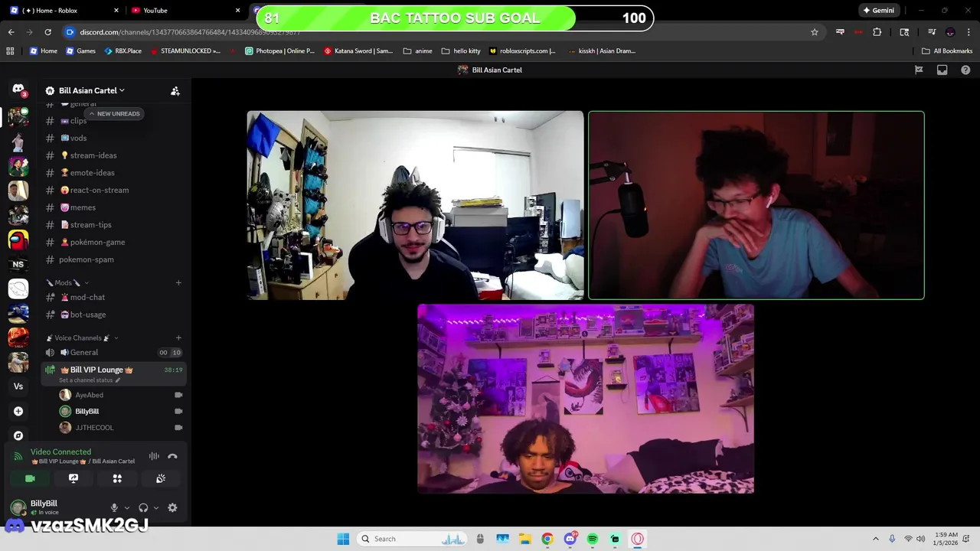
Task: Open Chrome apps grid icon
Action: coord(10,51)
